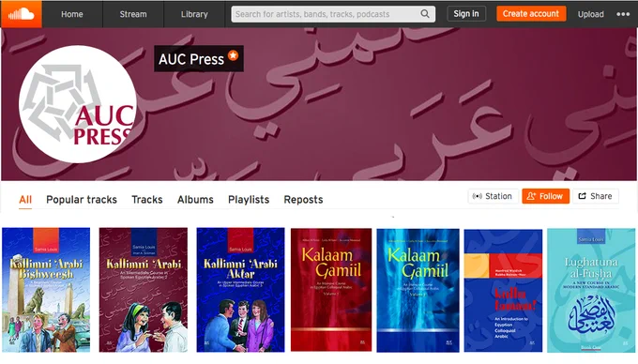Click the Upload link
This screenshot has height=364, width=638.
pyautogui.click(x=591, y=14)
